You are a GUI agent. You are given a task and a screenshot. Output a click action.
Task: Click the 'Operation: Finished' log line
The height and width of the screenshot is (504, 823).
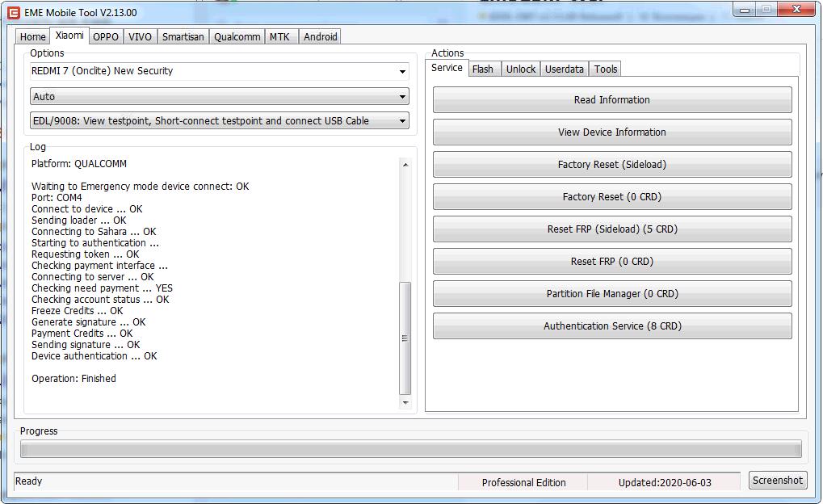pyautogui.click(x=74, y=379)
